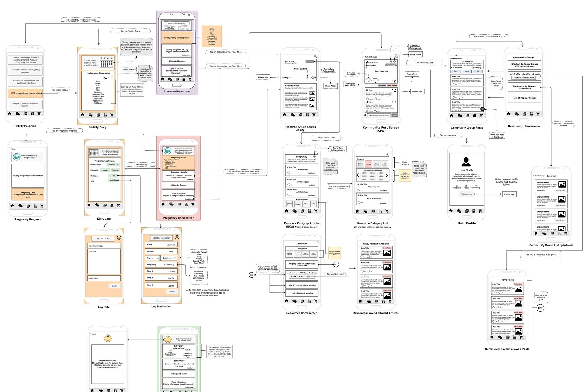Select the Latest tab in Community Group Posts

coord(466,71)
